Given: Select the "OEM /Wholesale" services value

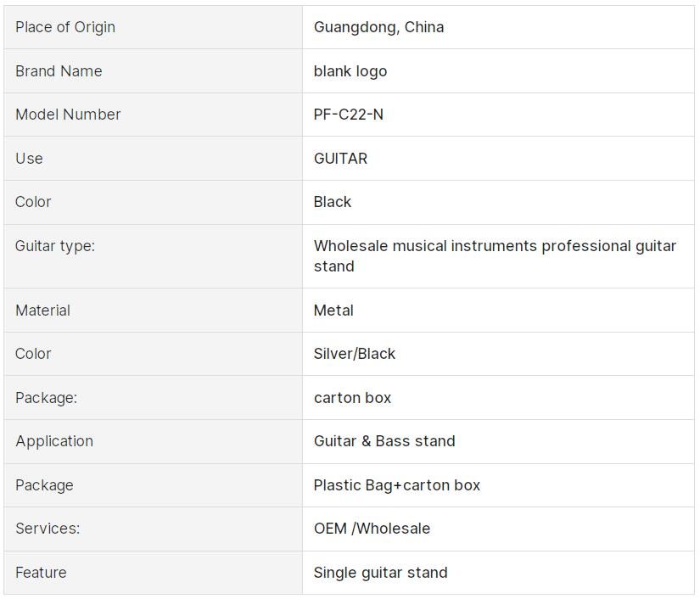Looking at the screenshot, I should point(372,529).
